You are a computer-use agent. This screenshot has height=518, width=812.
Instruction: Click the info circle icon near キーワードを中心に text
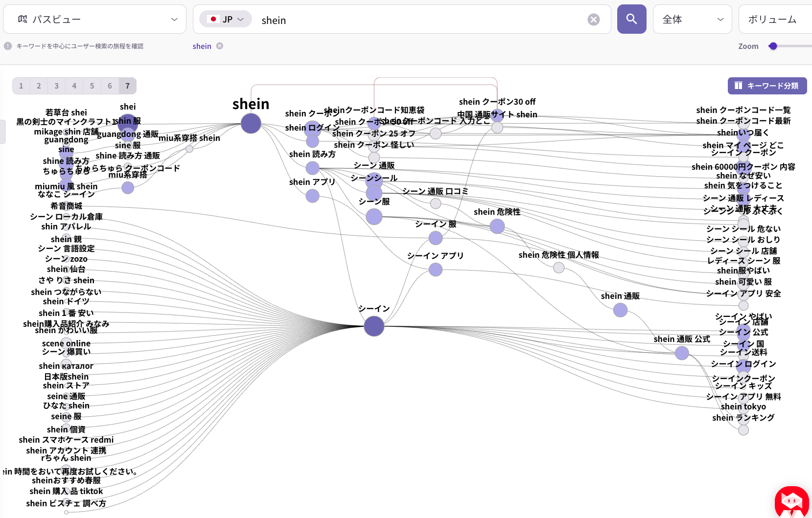8,45
